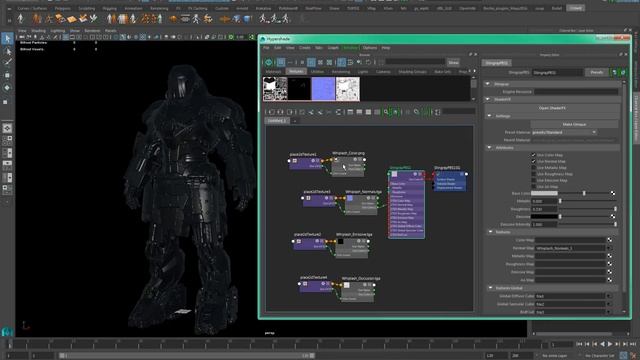640x360 pixels.
Task: Open the Graph menu in Hypershade
Action: point(333,48)
